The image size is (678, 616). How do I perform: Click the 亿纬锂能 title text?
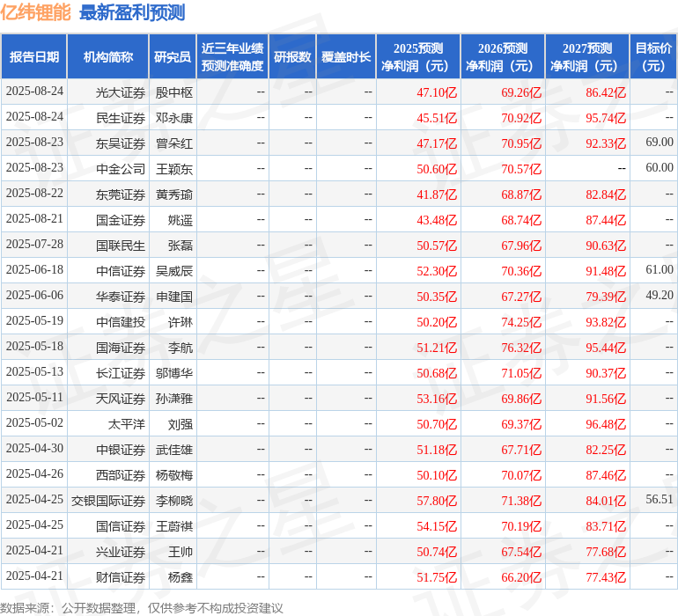pos(35,13)
